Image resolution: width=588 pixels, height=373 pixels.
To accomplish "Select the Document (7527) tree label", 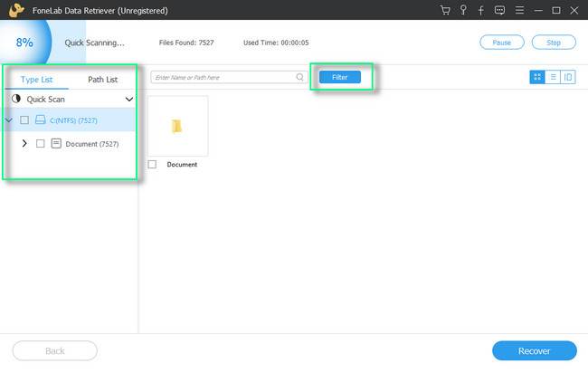I will pyautogui.click(x=92, y=144).
